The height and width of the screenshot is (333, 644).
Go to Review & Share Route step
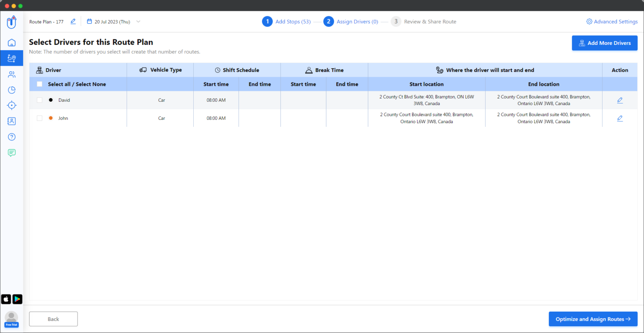pyautogui.click(x=430, y=22)
